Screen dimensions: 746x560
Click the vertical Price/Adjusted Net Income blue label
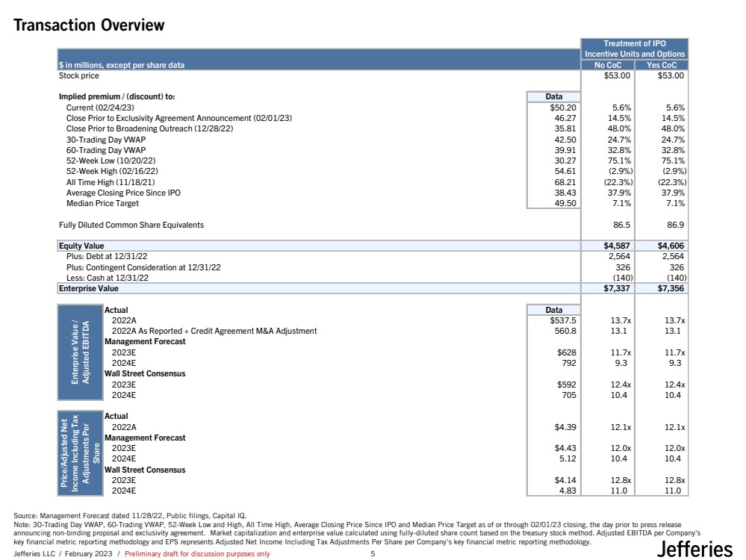click(x=79, y=452)
